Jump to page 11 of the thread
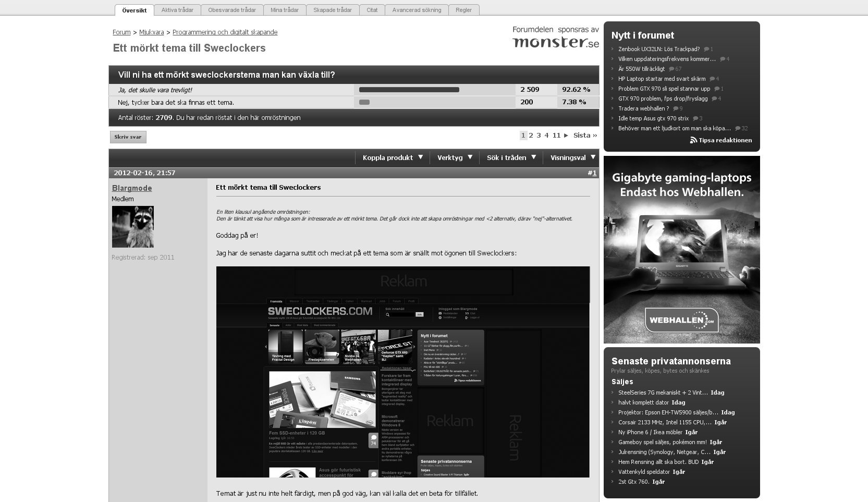The width and height of the screenshot is (868, 502). coord(556,136)
